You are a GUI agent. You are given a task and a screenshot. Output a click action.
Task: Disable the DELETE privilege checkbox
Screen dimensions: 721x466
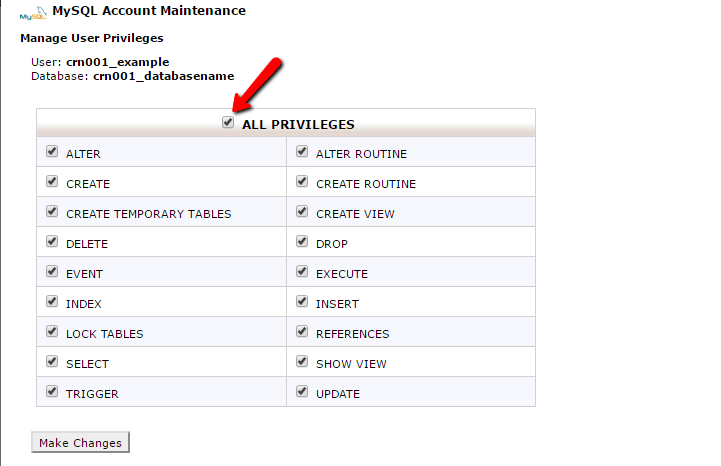tap(52, 242)
